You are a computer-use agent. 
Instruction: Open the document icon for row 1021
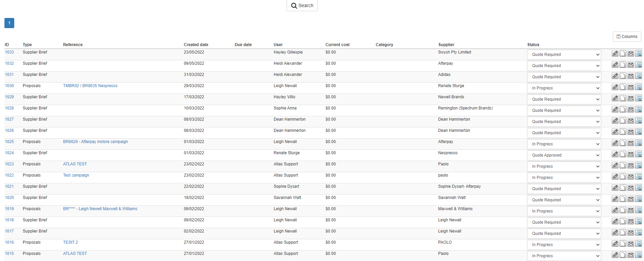pyautogui.click(x=623, y=187)
